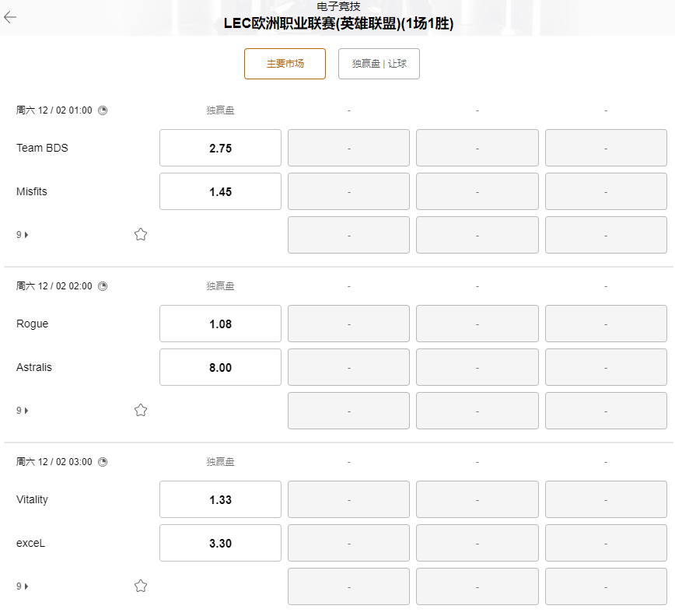The width and height of the screenshot is (675, 616).
Task: Click the back arrow icon
Action: (10, 17)
